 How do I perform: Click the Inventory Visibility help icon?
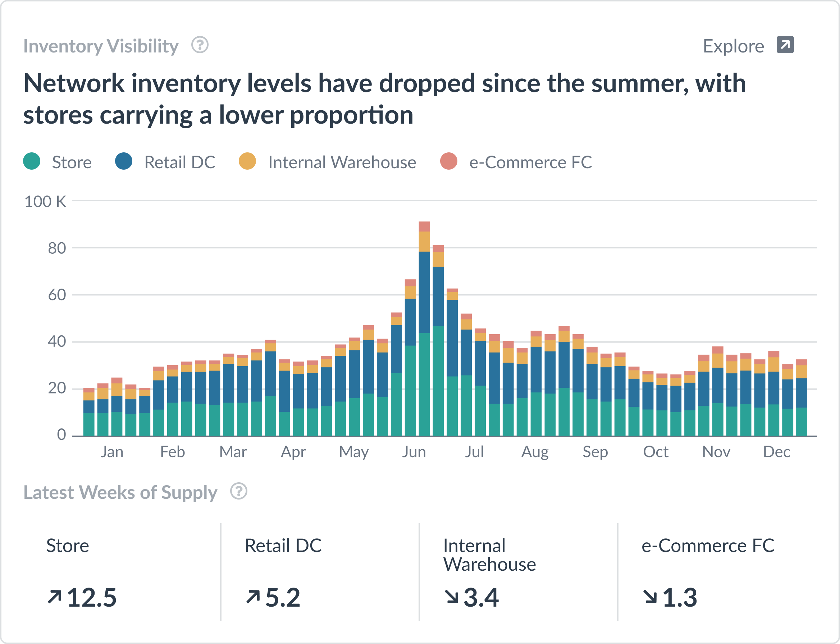click(200, 45)
